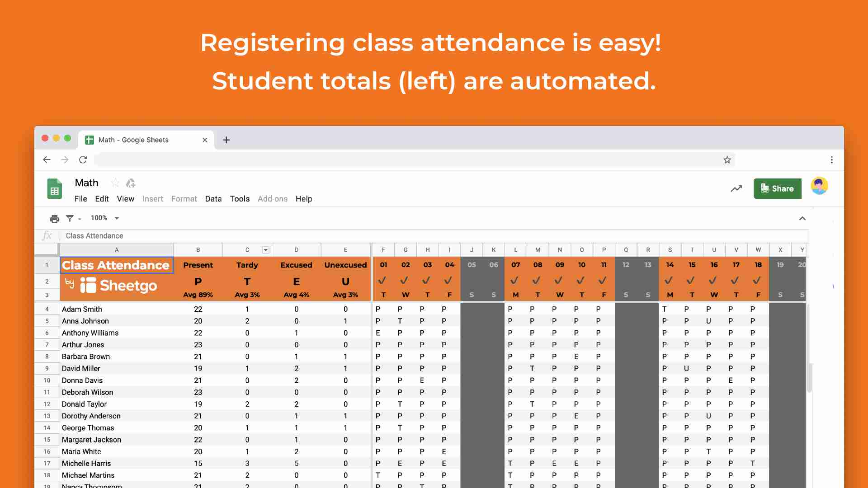Toggle the column sort expander on C
868x488 pixels.
(265, 249)
